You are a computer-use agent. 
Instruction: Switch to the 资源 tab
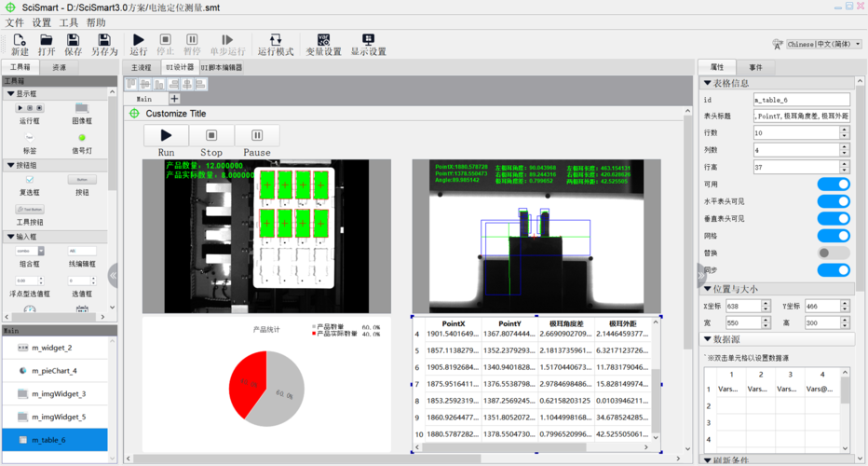pyautogui.click(x=60, y=68)
